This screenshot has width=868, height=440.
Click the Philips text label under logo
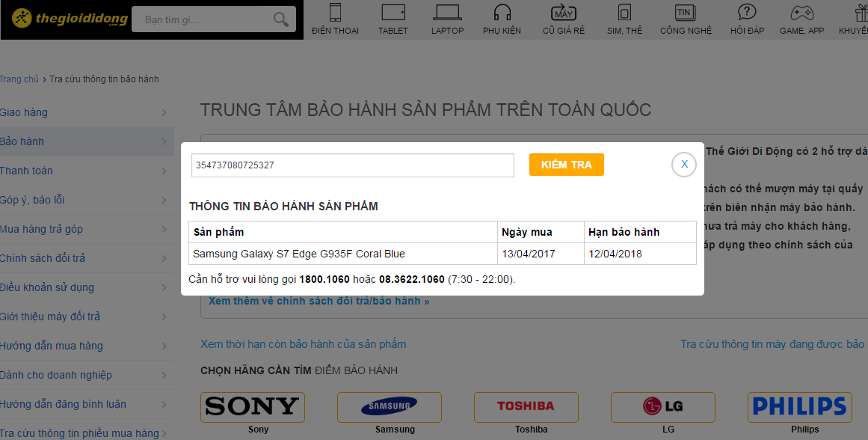[x=805, y=430]
